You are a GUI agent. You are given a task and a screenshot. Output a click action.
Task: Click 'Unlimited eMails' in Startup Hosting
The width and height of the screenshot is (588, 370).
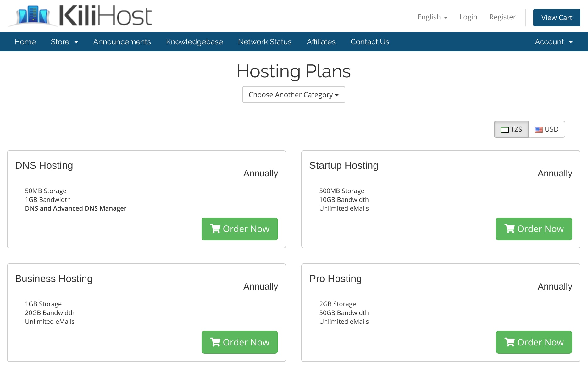(344, 208)
